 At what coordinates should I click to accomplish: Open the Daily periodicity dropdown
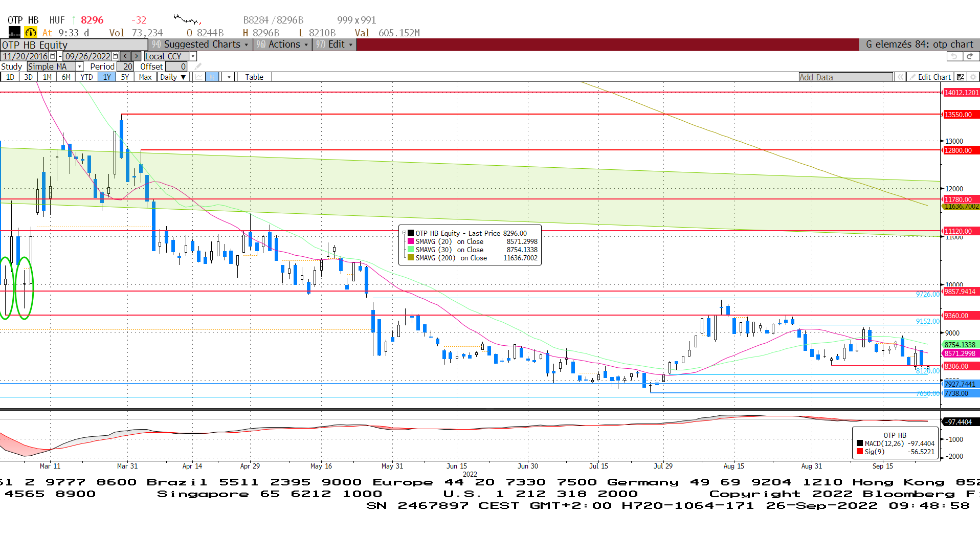coord(173,77)
